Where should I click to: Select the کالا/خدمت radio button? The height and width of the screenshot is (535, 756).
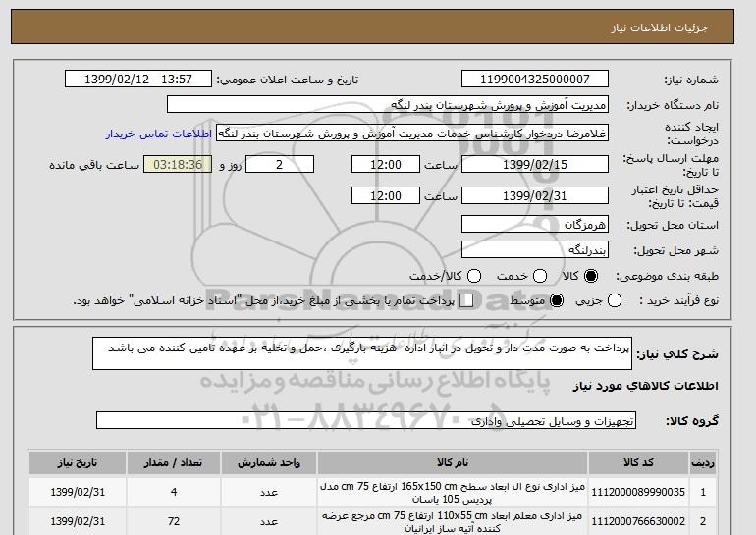[x=474, y=276]
